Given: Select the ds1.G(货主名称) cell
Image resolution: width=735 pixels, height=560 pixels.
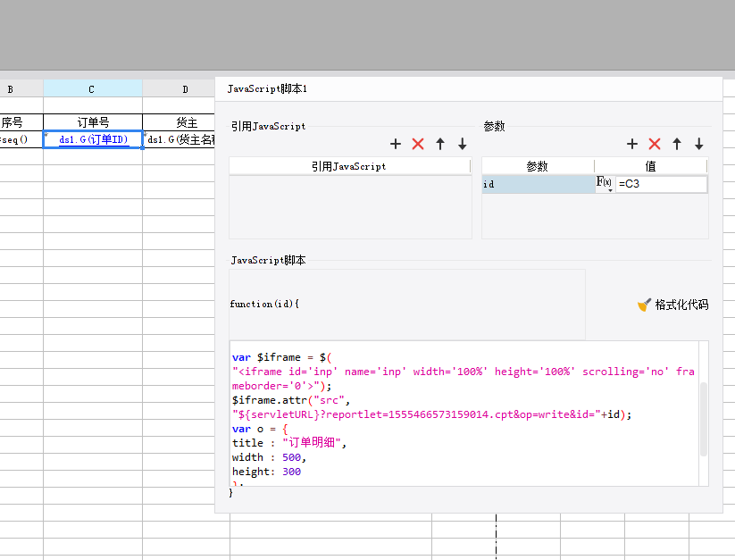Looking at the screenshot, I should 180,139.
